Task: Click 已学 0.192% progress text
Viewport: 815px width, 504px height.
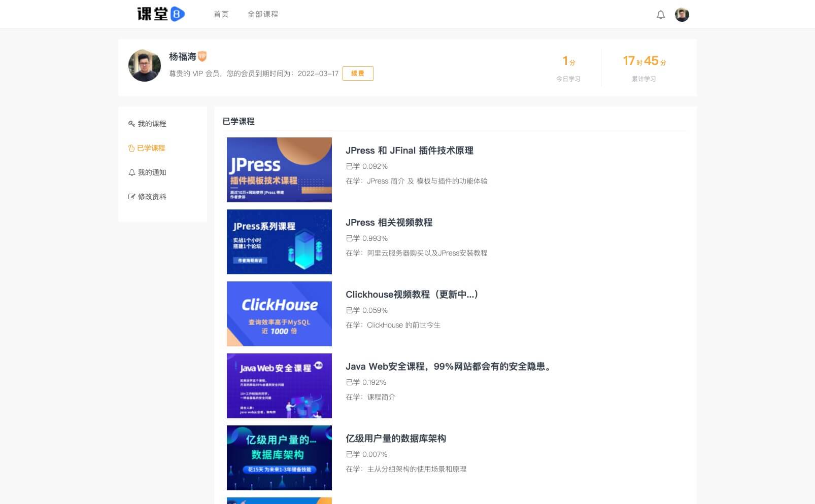Action: pyautogui.click(x=366, y=382)
